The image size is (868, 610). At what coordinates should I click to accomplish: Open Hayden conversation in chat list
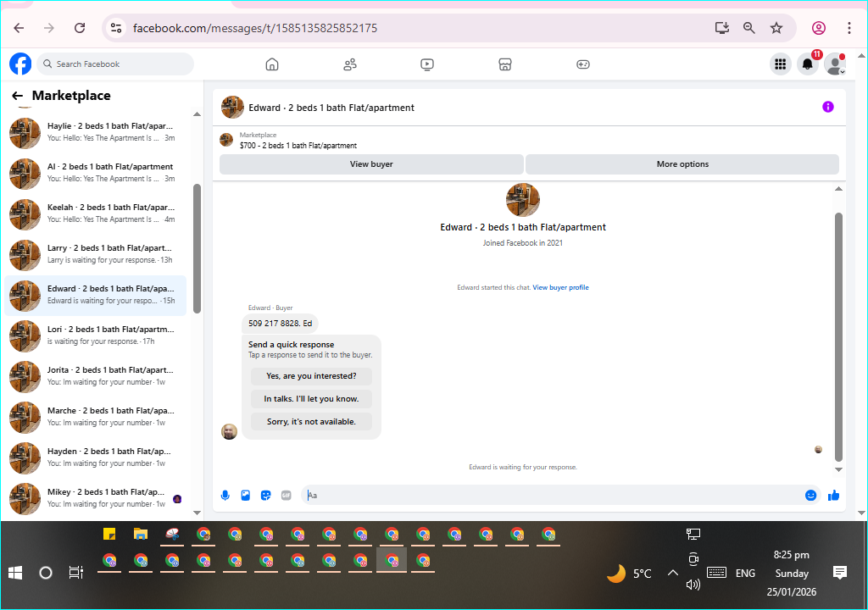95,457
